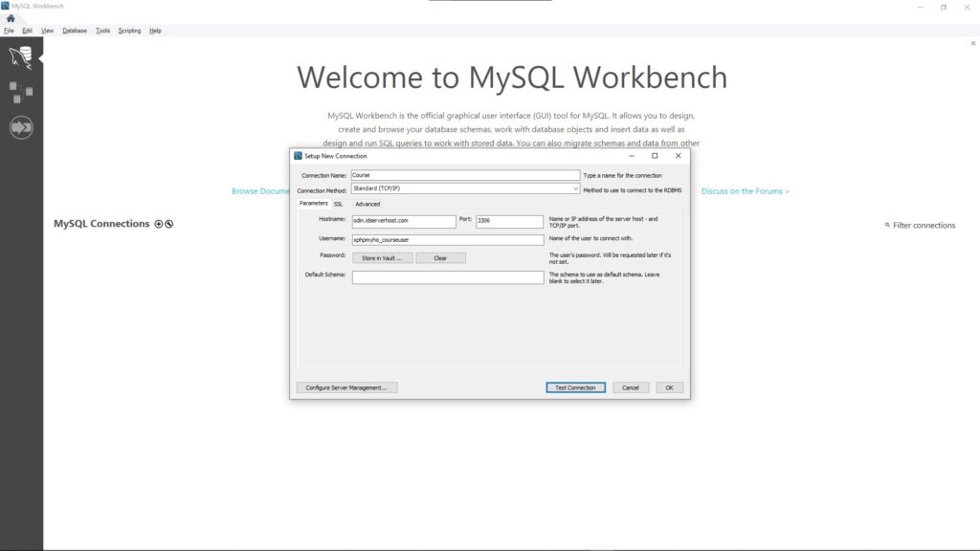Click the Setup New Connection dialog icon
Screen dimensions: 980x551
pos(299,156)
